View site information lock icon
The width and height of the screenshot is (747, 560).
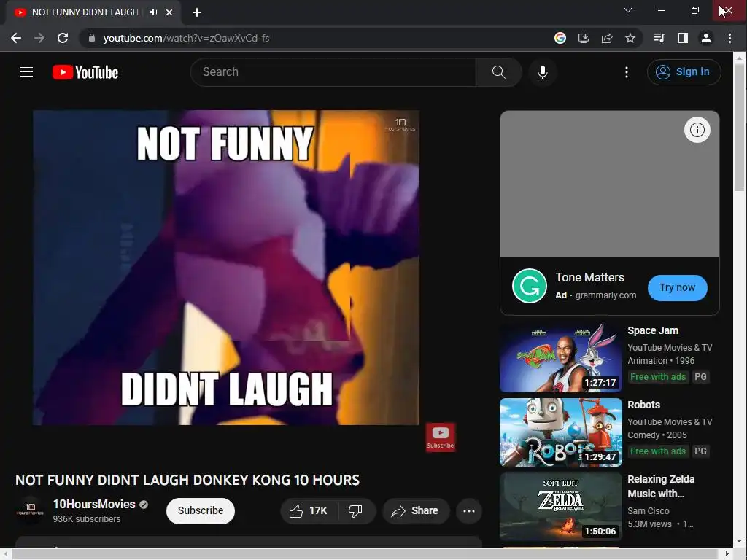tap(92, 38)
